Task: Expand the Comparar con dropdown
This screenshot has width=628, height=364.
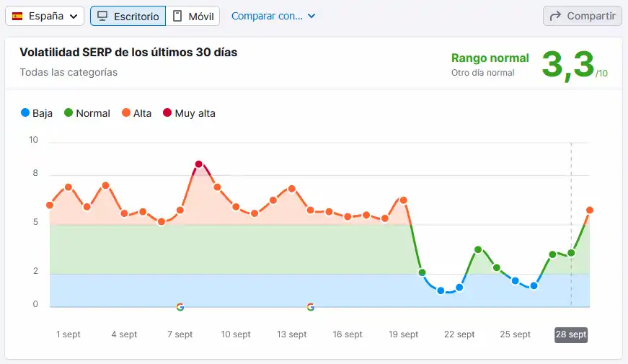Action: (273, 16)
